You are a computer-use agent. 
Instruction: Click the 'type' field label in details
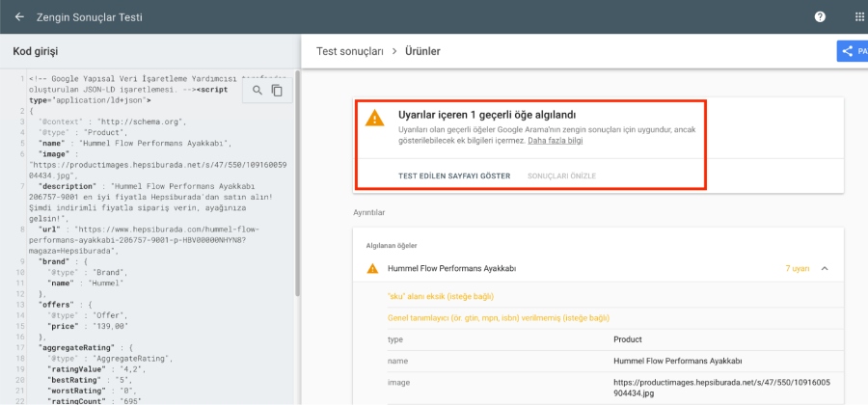[395, 339]
